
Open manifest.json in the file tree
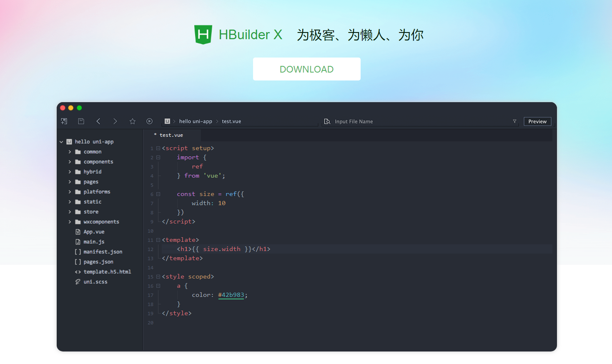(103, 252)
